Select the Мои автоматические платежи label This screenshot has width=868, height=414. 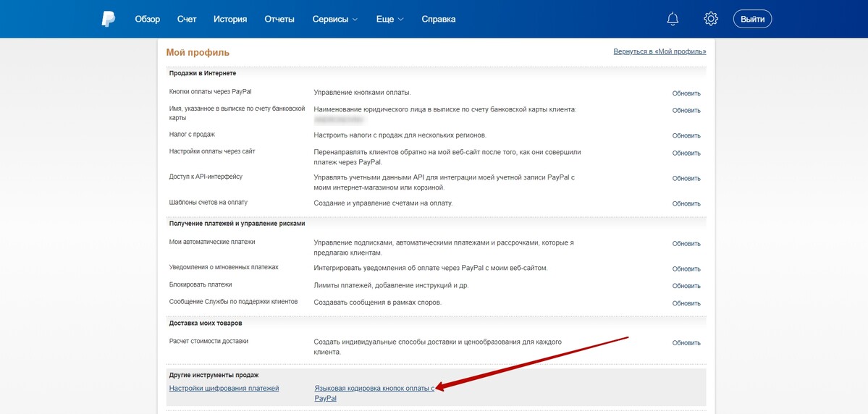coord(212,242)
